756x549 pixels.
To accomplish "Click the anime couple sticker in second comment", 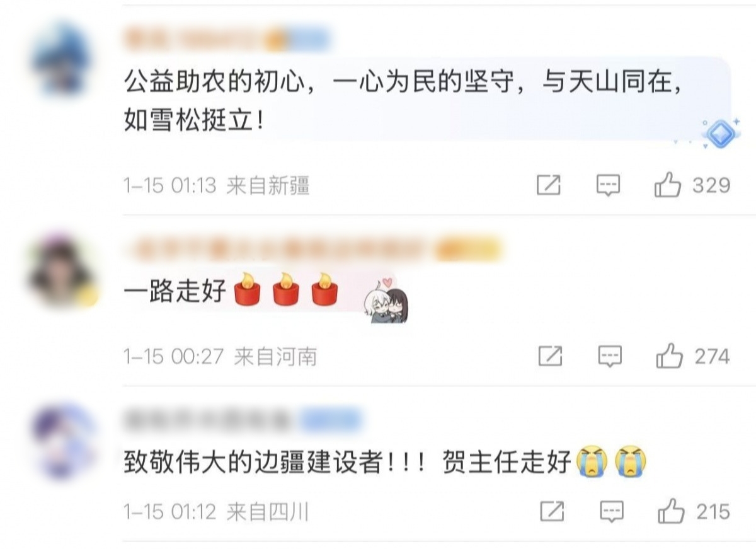I will (x=386, y=302).
